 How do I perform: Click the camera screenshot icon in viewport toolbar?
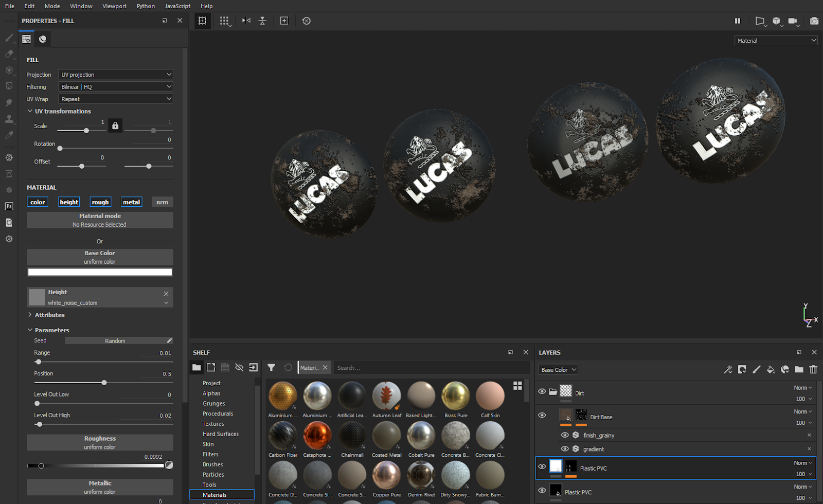(814, 21)
